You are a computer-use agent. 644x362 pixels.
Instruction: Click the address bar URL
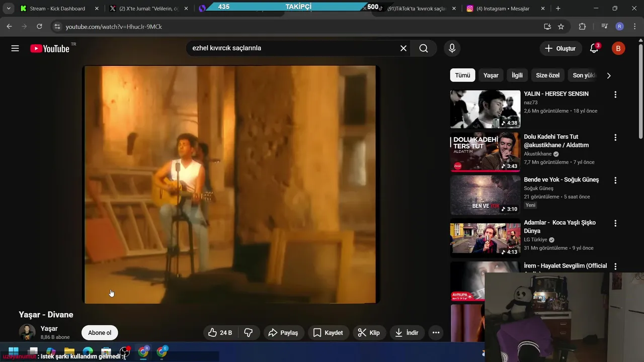click(x=114, y=27)
